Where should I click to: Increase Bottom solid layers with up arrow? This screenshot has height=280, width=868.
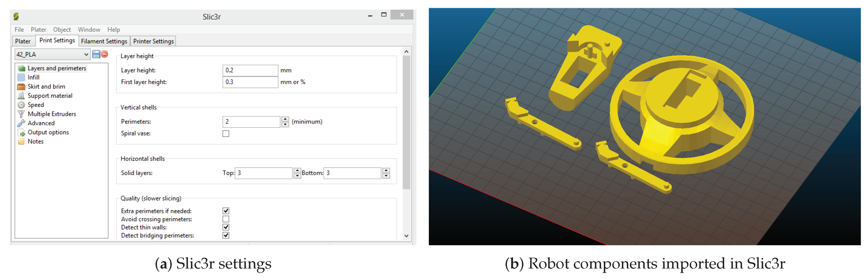386,170
